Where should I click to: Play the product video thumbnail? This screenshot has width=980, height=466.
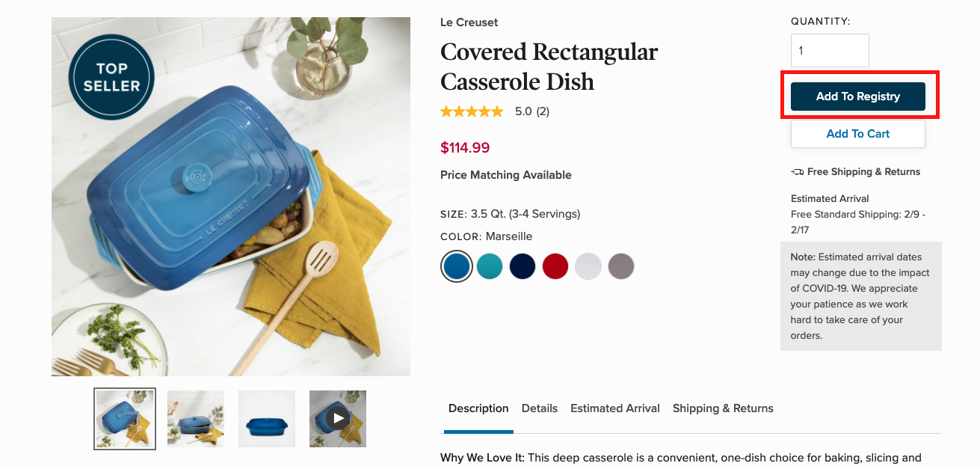pos(338,418)
